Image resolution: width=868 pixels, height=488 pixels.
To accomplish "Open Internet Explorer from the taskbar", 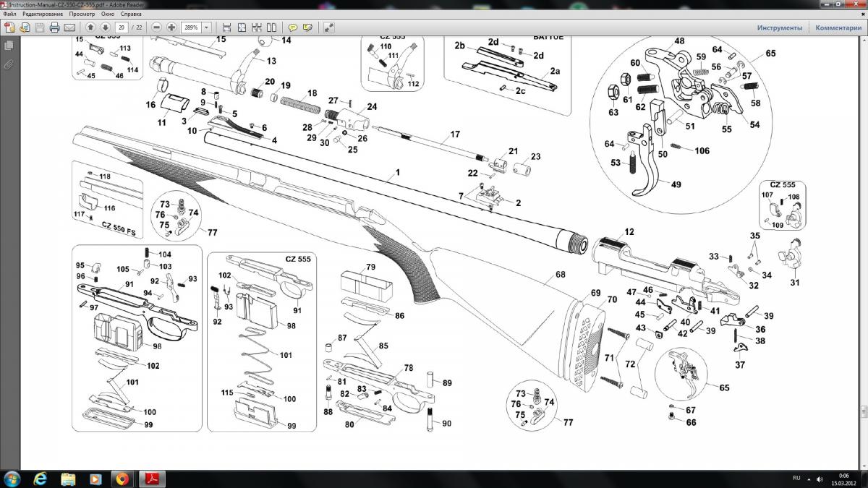I will [40, 479].
